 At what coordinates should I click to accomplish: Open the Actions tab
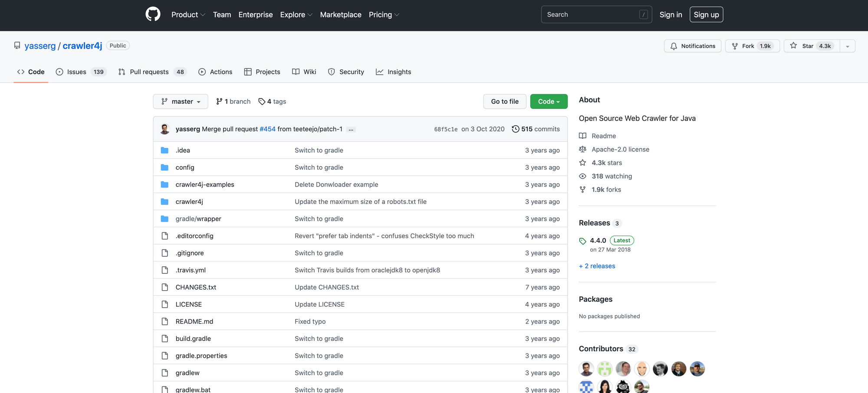click(x=215, y=72)
